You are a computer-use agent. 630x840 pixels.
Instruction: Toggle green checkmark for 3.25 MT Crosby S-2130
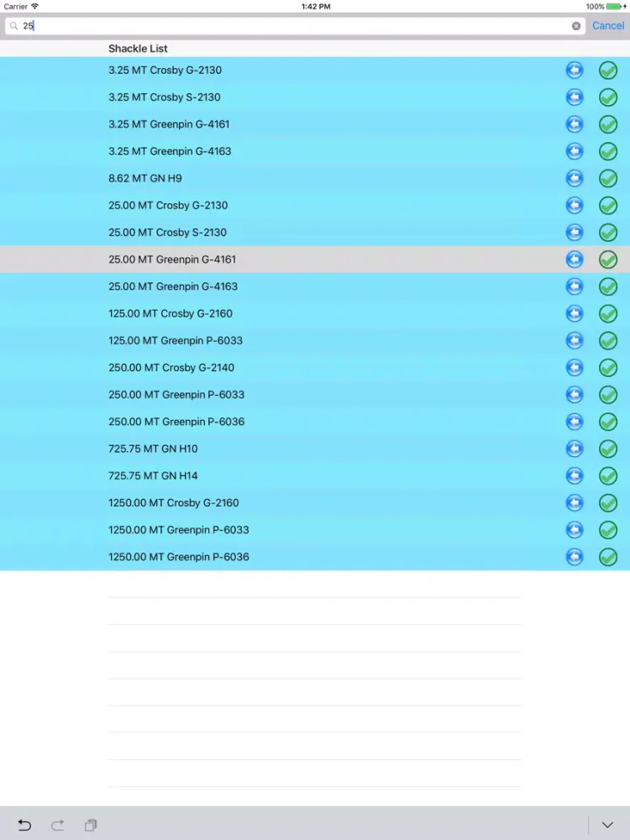[x=608, y=97]
